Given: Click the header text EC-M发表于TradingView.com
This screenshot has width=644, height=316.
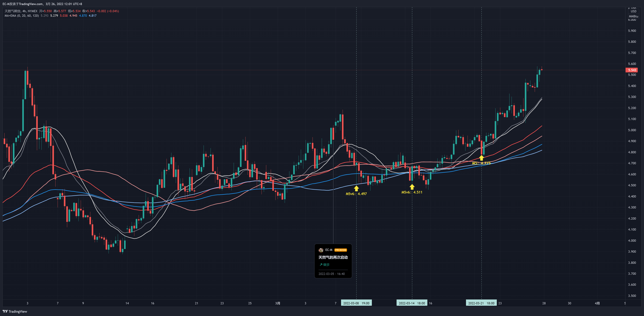Looking at the screenshot, I should click(x=22, y=4).
